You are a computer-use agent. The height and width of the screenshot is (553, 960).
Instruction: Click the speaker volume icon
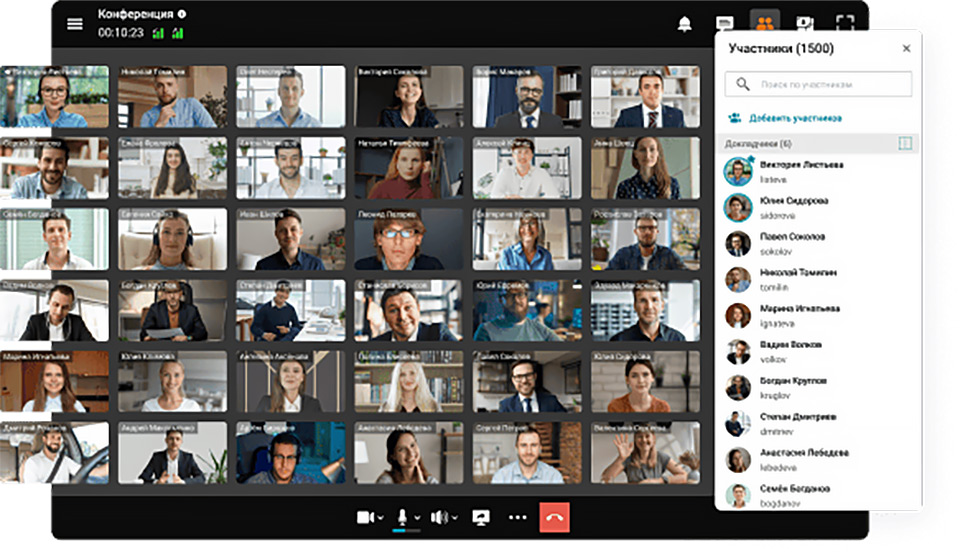(438, 517)
